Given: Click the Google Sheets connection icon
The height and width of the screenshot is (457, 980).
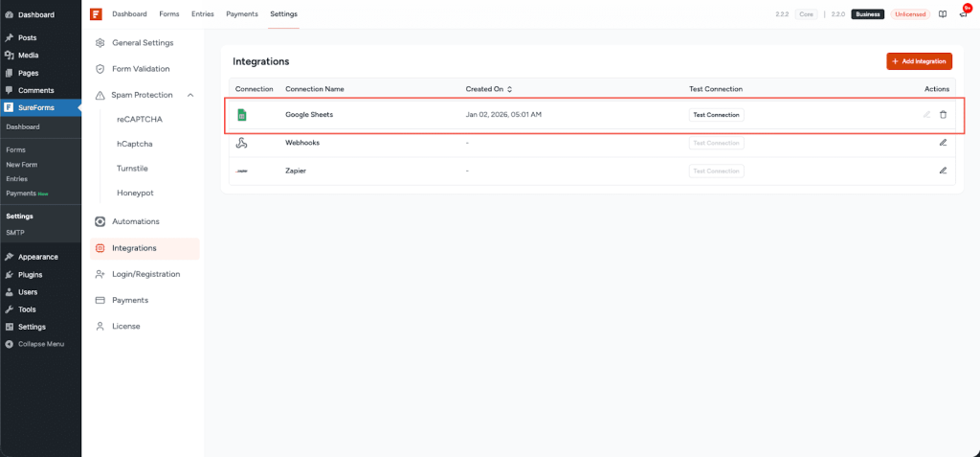Looking at the screenshot, I should pyautogui.click(x=242, y=115).
